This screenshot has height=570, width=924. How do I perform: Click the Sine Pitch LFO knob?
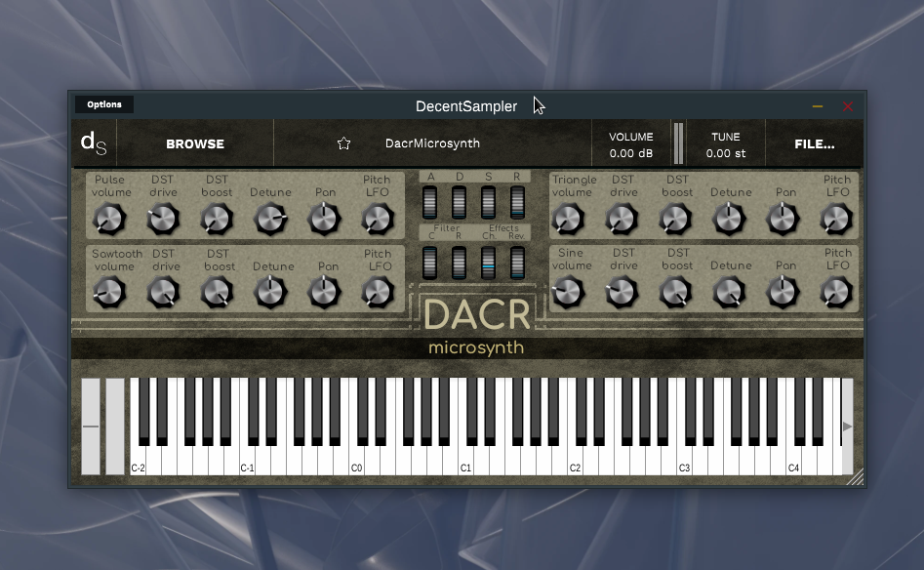[x=836, y=293]
